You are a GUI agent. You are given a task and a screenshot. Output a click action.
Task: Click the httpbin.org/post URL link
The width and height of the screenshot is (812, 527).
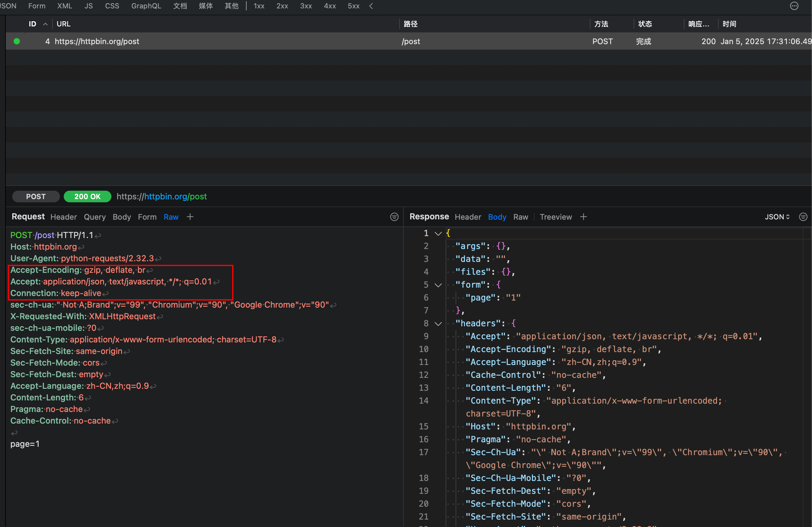click(x=175, y=196)
